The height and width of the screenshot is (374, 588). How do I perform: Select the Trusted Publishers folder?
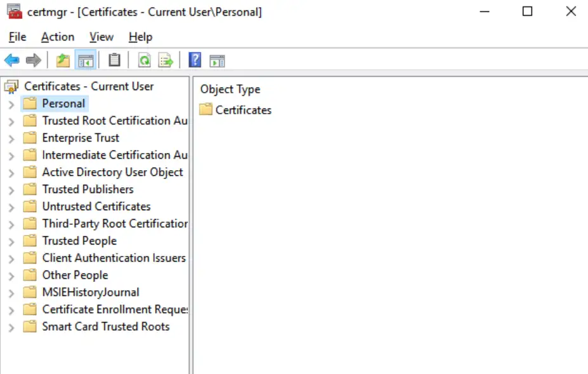click(x=88, y=189)
